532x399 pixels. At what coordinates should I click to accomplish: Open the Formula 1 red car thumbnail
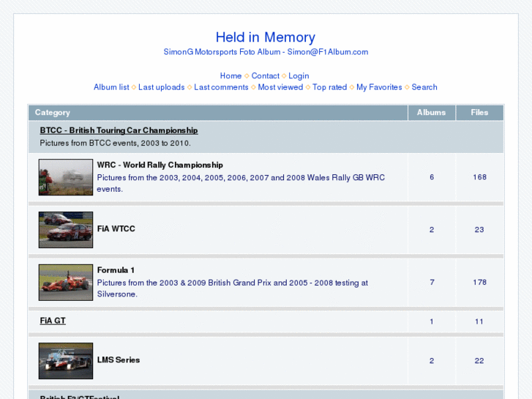pos(66,283)
